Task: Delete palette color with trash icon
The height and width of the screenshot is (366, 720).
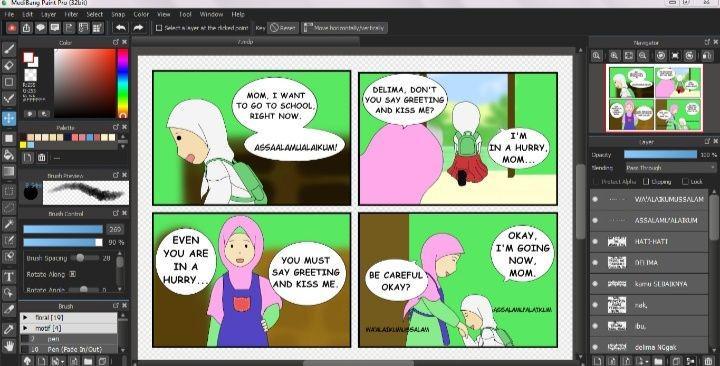Action: pos(42,158)
